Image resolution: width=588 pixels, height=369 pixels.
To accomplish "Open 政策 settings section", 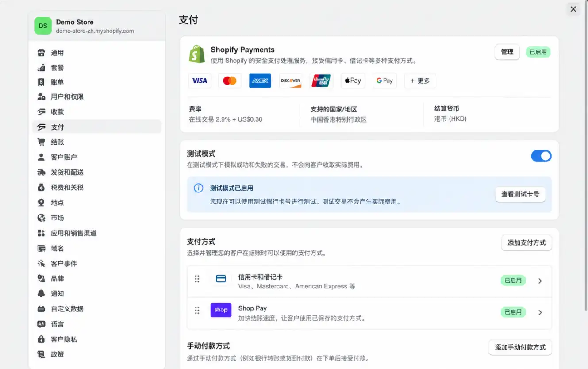I will [97, 354].
